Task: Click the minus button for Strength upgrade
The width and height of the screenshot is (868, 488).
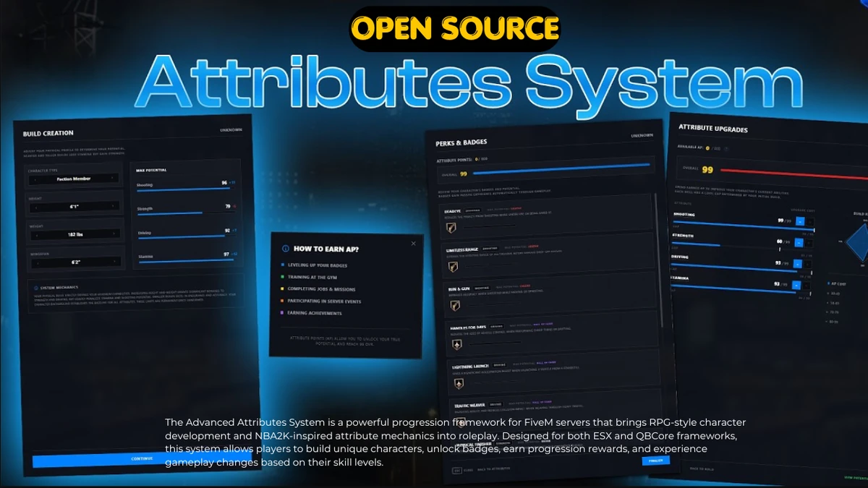Action: [799, 243]
